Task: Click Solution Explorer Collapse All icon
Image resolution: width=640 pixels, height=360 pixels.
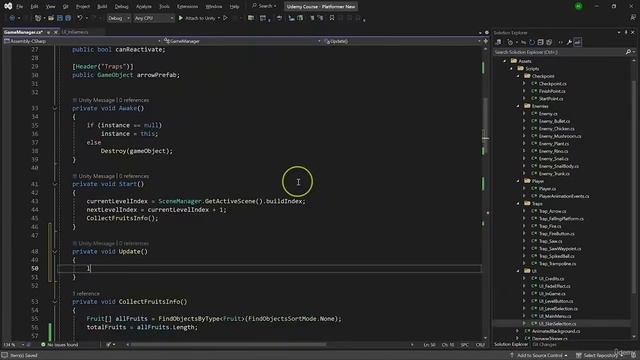Action: [540, 42]
